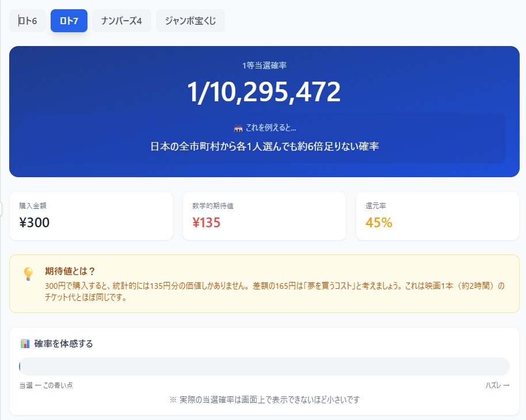The height and width of the screenshot is (420, 526).
Task: Select the ロト7 tab
Action: click(x=69, y=21)
